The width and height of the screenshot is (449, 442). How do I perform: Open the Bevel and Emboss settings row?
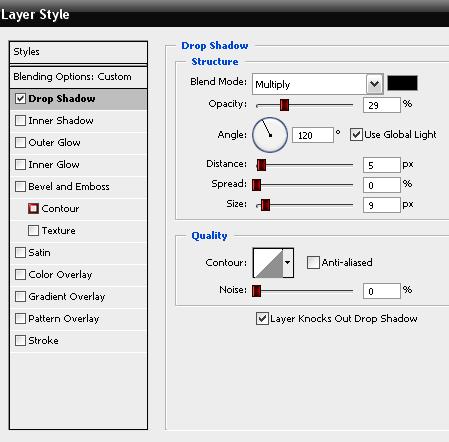coord(78,187)
